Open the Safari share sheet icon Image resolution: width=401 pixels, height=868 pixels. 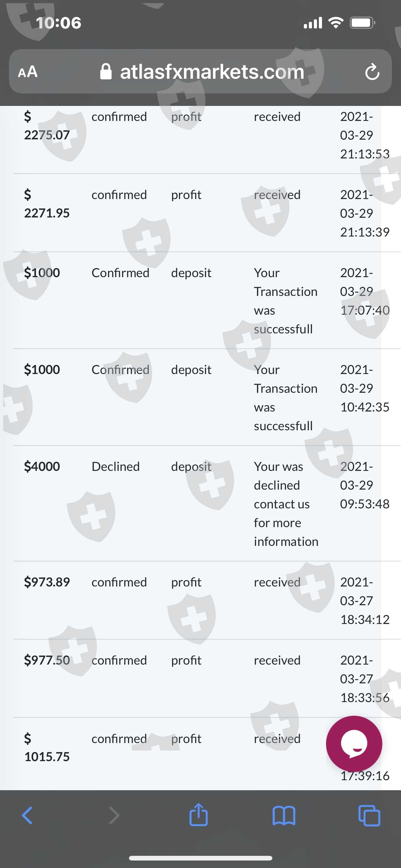[198, 815]
